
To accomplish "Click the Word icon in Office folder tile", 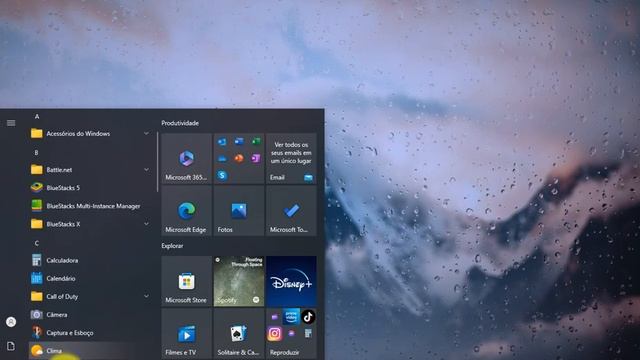I will [239, 142].
